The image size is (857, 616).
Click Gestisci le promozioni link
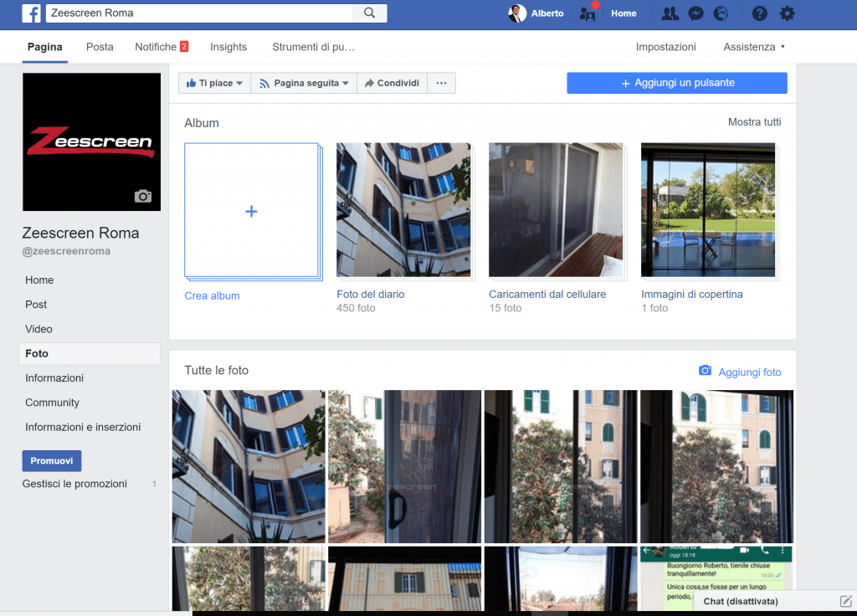point(74,484)
